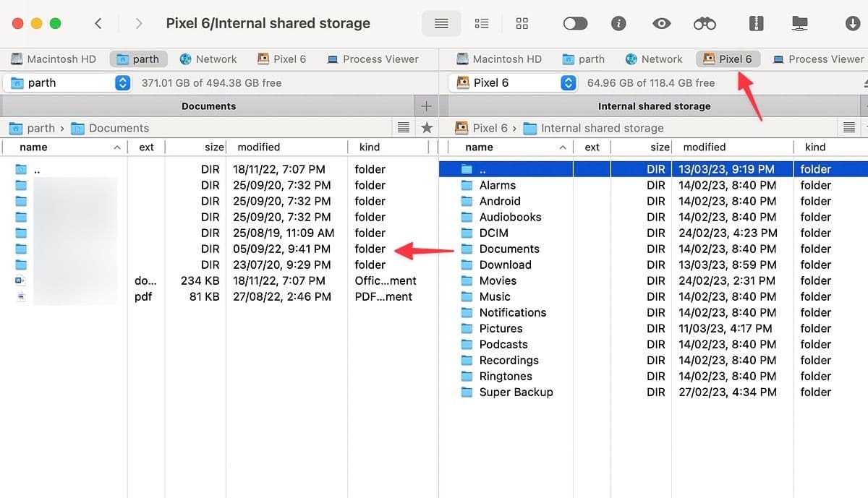Select full list view icon

click(x=441, y=23)
